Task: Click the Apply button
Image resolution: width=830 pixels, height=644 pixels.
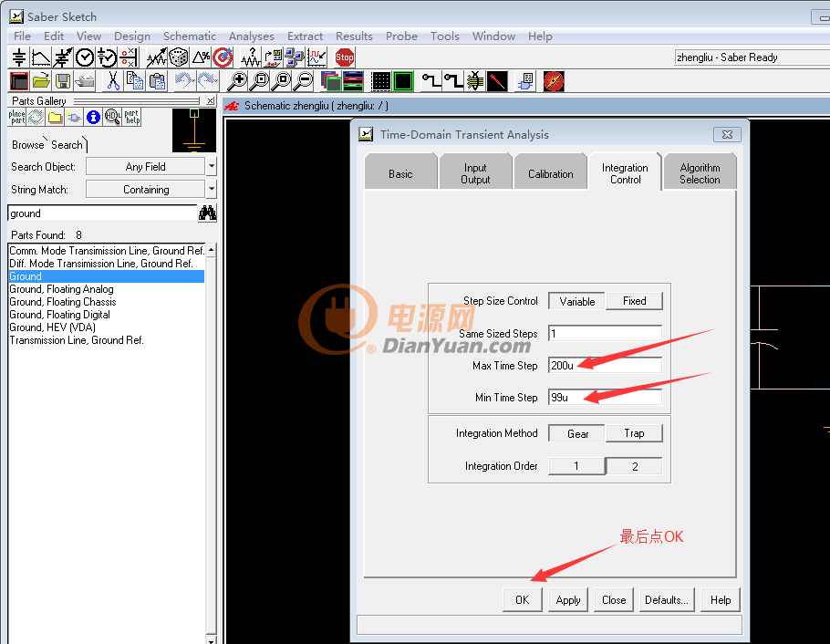Action: pyautogui.click(x=568, y=600)
